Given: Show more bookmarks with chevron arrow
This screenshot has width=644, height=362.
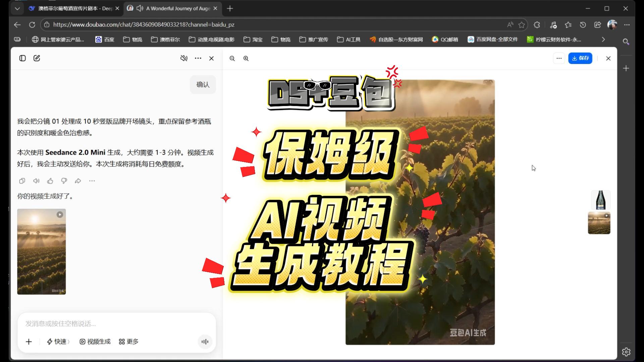Looking at the screenshot, I should (603, 40).
